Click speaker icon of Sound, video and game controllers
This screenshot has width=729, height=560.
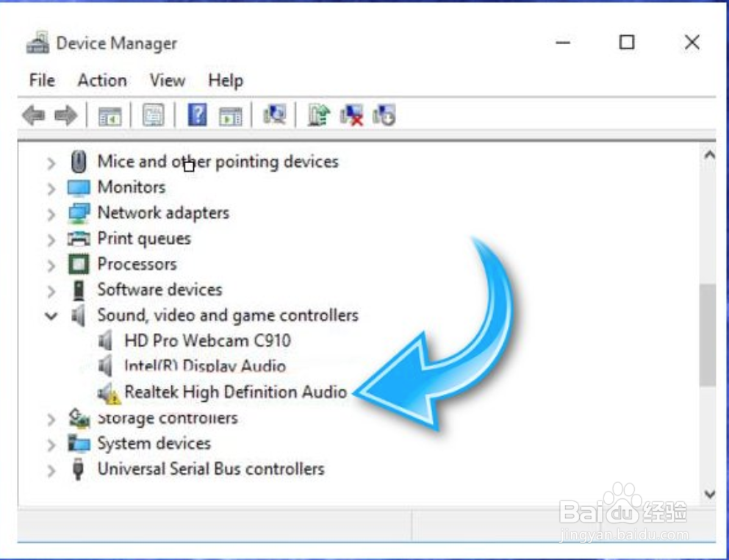pyautogui.click(x=79, y=315)
